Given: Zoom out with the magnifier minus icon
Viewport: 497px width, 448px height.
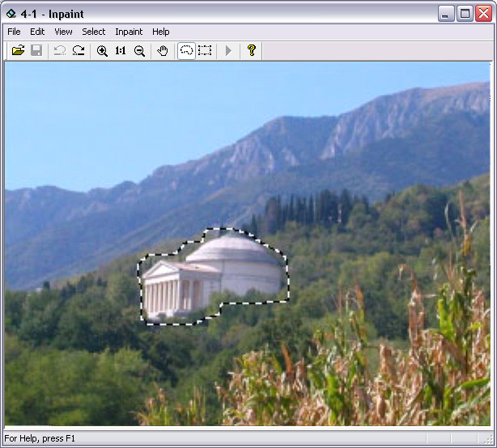Looking at the screenshot, I should (x=139, y=50).
